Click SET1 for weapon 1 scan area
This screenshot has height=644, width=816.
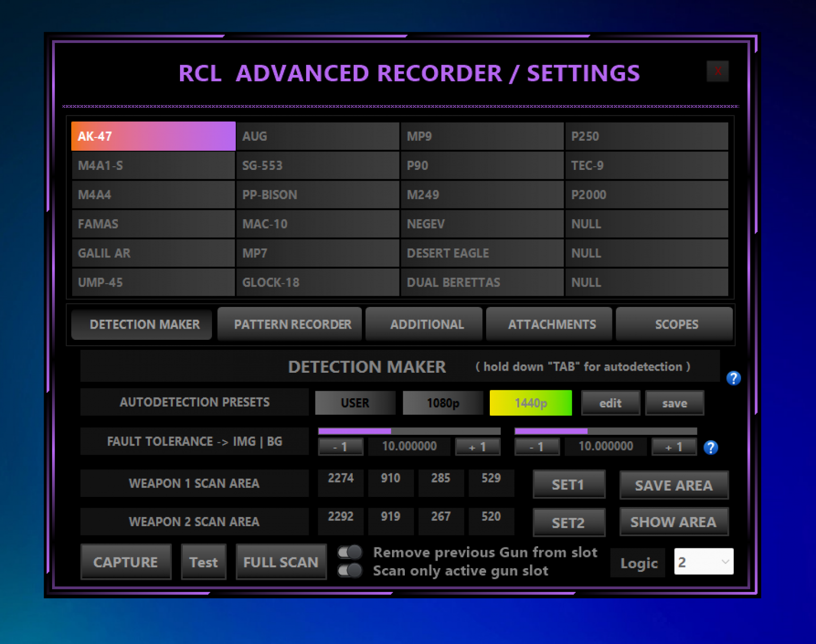pyautogui.click(x=568, y=484)
